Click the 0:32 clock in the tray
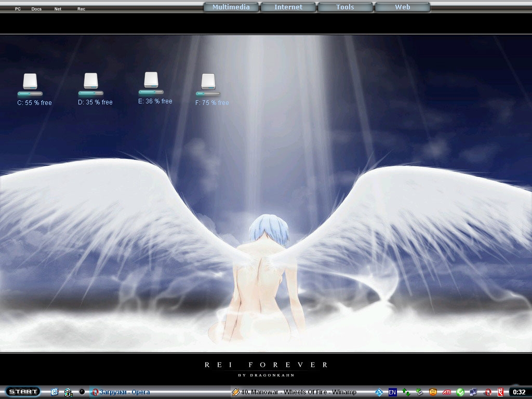The width and height of the screenshot is (532, 399). tap(519, 392)
